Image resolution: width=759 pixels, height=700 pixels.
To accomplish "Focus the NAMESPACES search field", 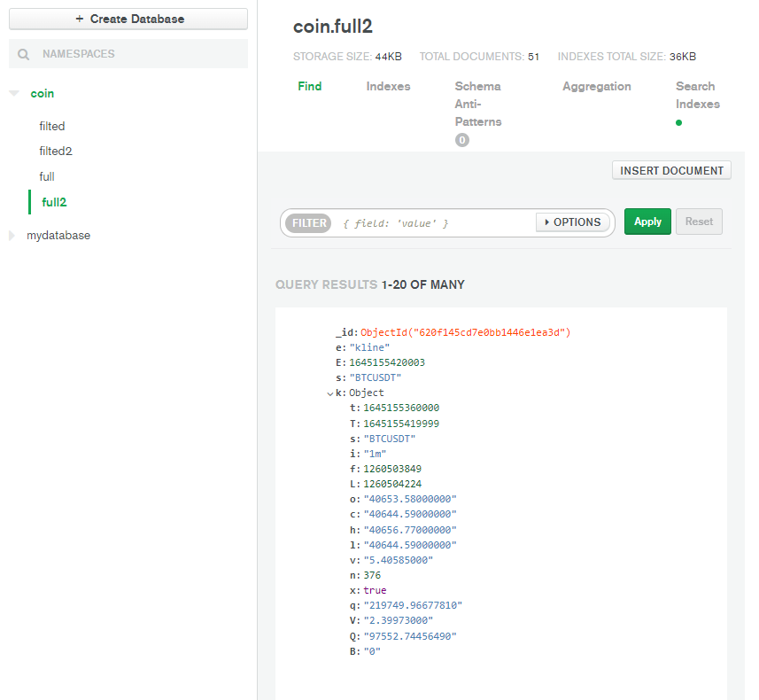I will click(128, 54).
